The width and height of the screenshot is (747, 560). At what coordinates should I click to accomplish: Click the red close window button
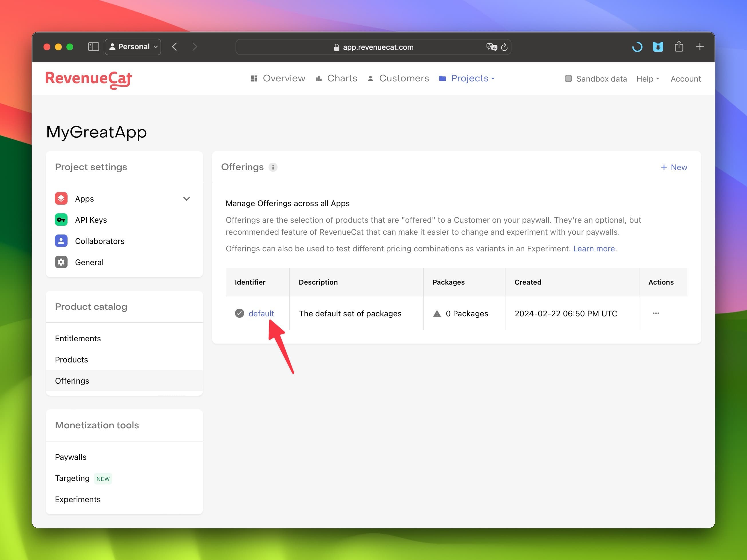47,47
